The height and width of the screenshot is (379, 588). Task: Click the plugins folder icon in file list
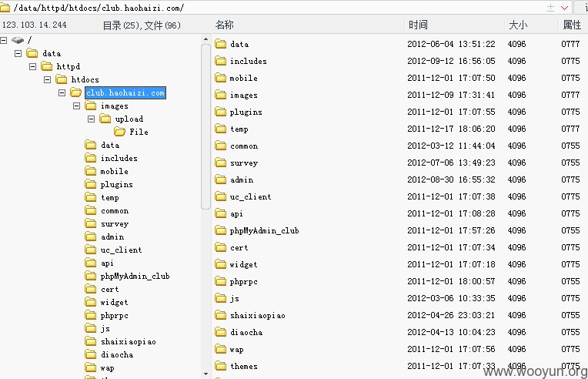[x=220, y=112]
